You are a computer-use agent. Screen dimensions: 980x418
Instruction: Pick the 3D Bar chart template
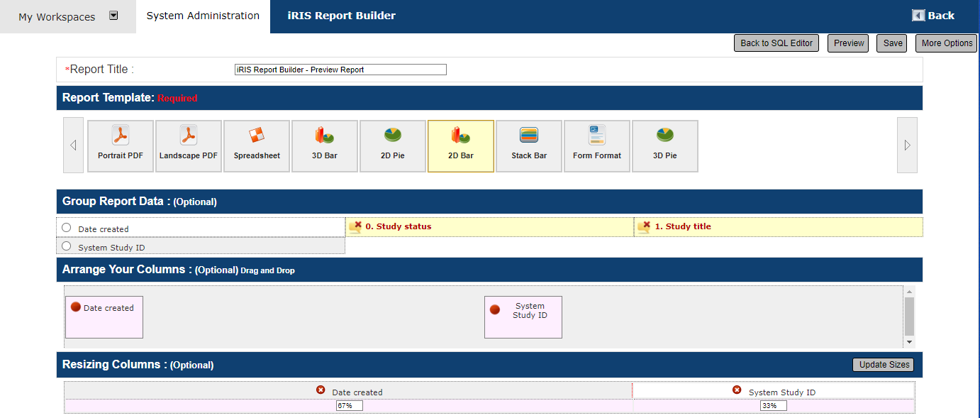325,146
